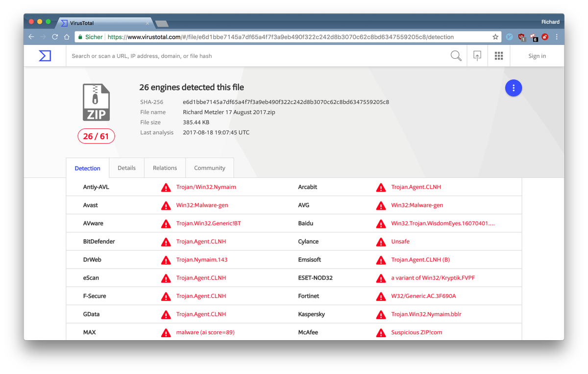Open the blue more-options circle button

tap(514, 88)
